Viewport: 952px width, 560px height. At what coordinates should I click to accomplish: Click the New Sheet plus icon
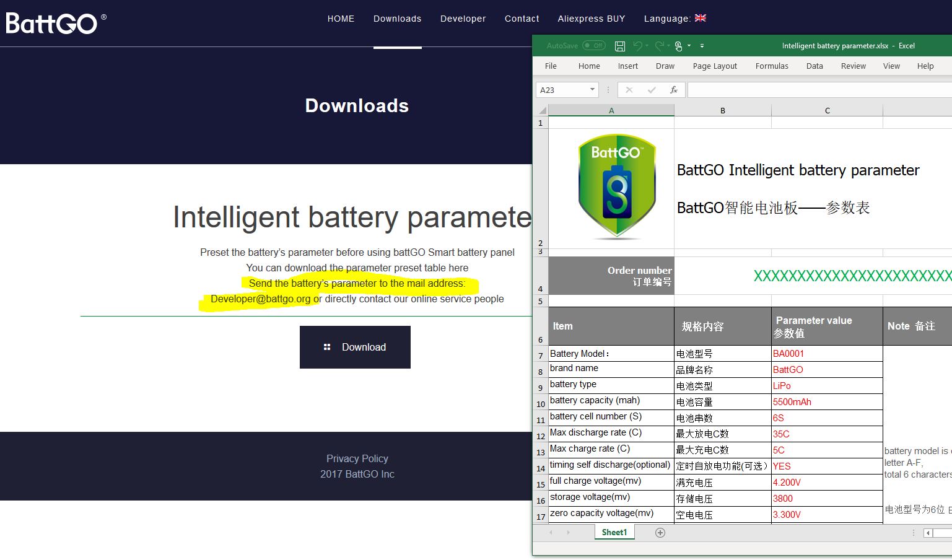tap(660, 533)
